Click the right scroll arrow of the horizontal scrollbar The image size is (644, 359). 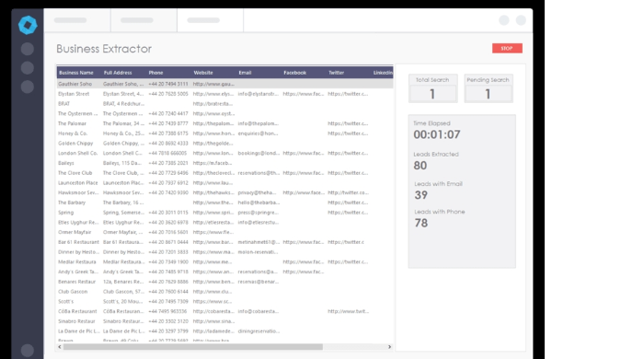tap(389, 347)
